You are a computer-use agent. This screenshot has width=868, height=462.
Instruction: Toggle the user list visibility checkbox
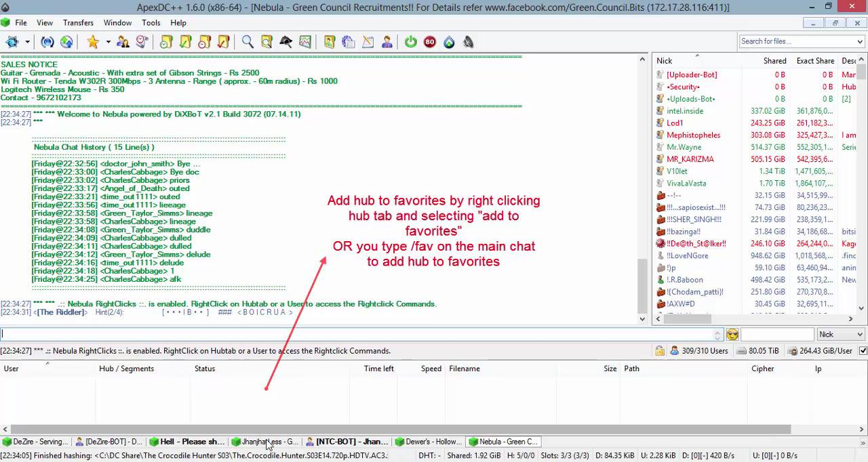(x=863, y=351)
